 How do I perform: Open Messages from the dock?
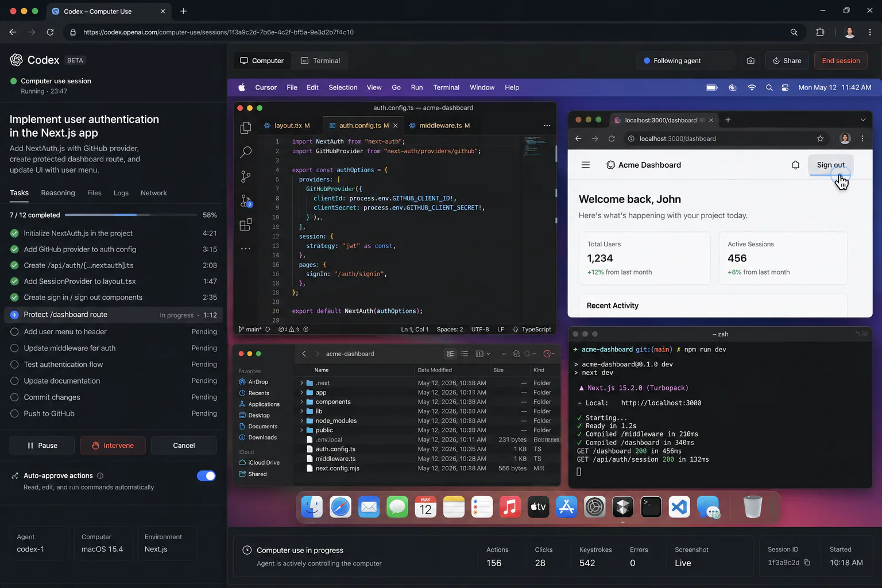click(397, 507)
